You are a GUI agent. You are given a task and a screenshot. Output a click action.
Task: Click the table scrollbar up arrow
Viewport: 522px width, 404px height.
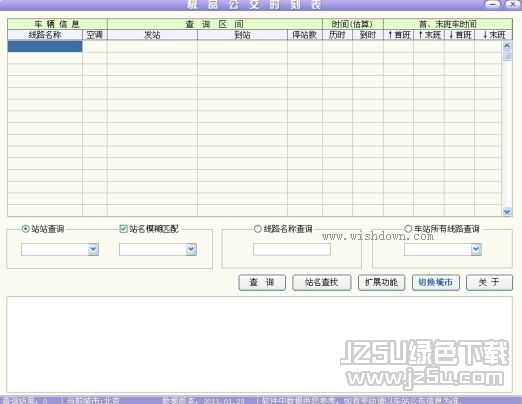pos(507,45)
